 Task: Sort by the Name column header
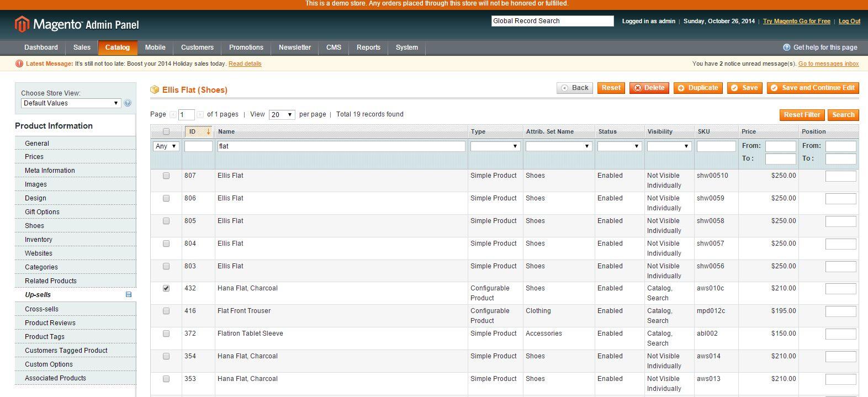226,132
